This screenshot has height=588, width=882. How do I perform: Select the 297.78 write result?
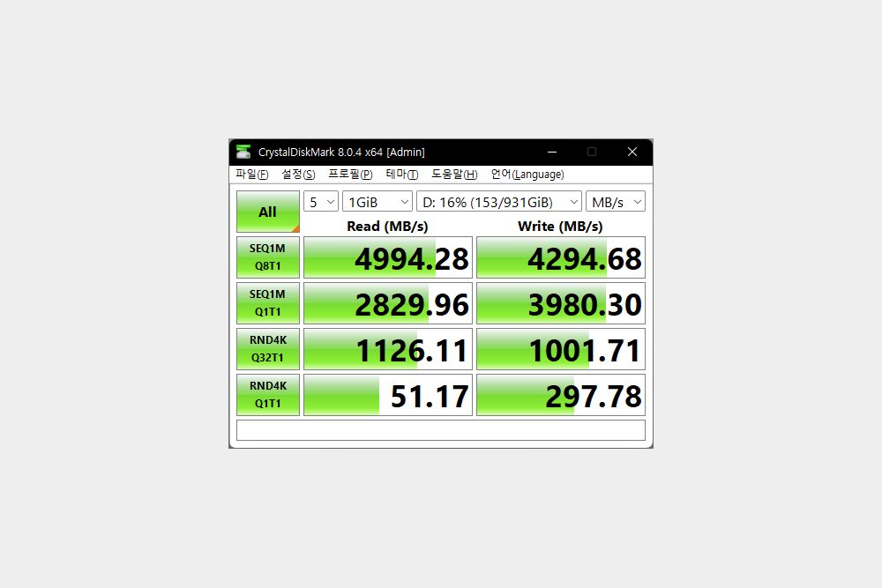pos(561,395)
